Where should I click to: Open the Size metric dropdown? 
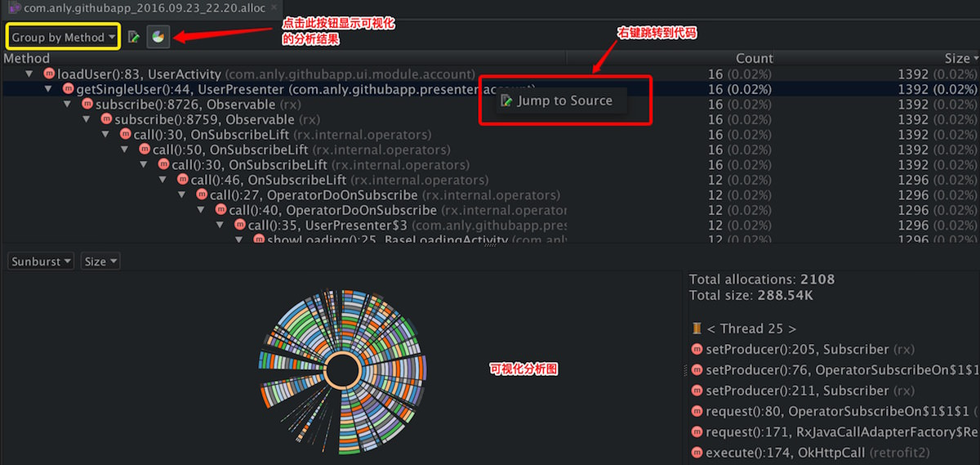(100, 262)
